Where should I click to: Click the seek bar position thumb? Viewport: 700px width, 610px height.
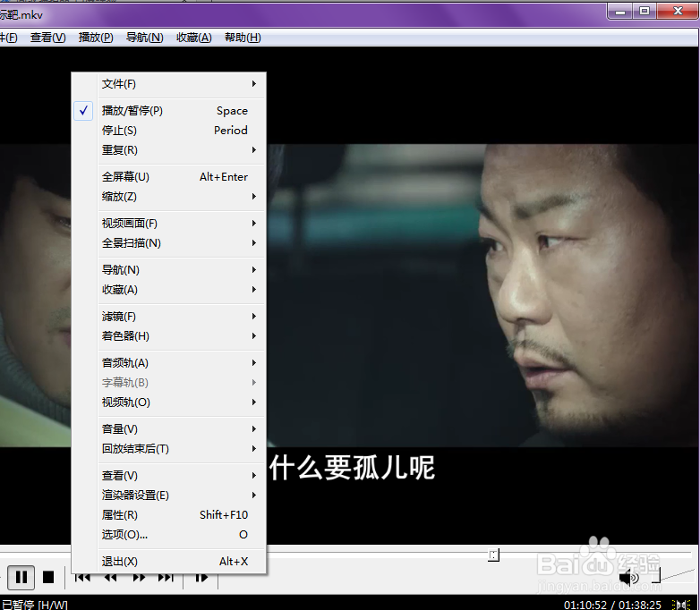coord(493,555)
